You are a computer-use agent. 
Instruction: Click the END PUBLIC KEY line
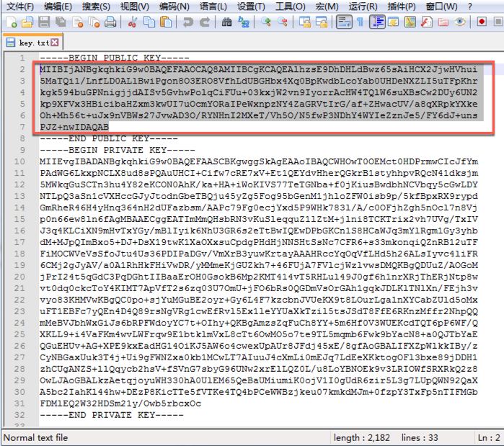click(109, 138)
